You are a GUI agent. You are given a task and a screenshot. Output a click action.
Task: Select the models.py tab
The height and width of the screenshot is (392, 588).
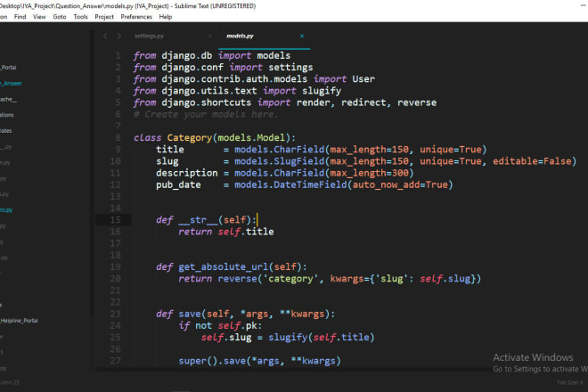click(x=240, y=36)
